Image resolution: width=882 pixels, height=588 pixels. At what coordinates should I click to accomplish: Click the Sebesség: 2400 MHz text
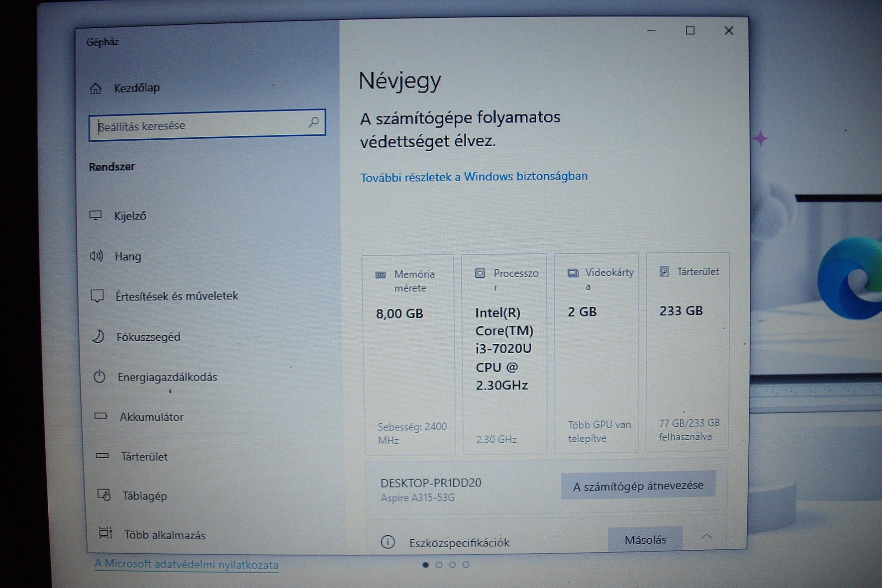[x=412, y=433]
